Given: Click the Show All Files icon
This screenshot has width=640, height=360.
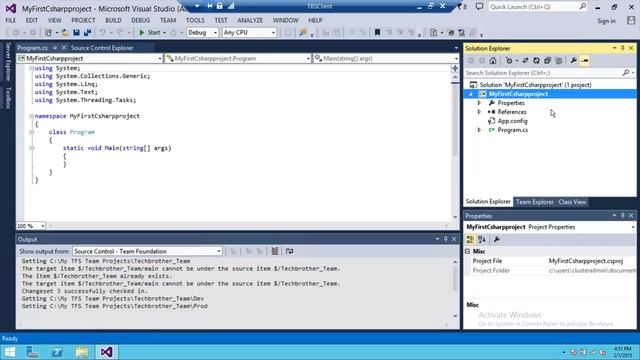Looking at the screenshot, I should (x=558, y=60).
